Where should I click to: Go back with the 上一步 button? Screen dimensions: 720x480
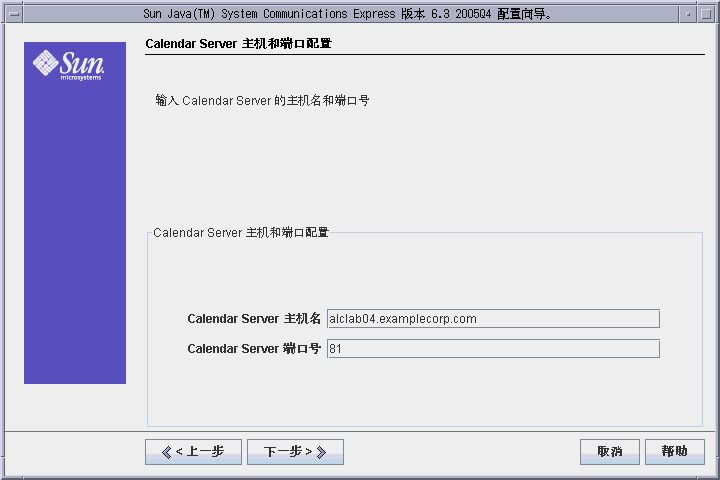[x=193, y=452]
